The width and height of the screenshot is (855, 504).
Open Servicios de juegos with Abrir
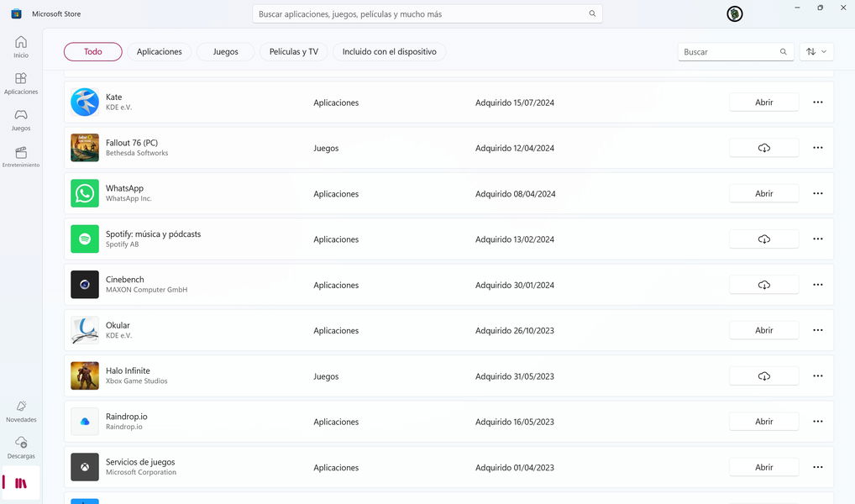[x=764, y=467]
